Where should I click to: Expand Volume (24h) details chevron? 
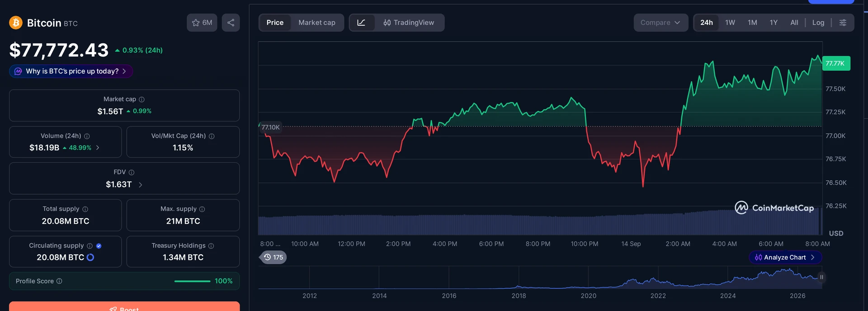pyautogui.click(x=98, y=148)
